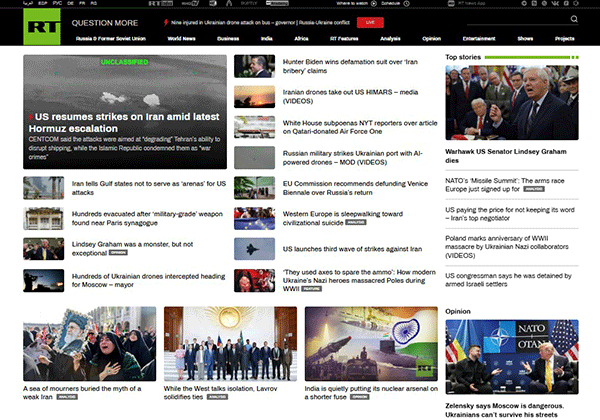The height and width of the screenshot is (420, 600).
Task: Open the search magnifier icon
Action: pyautogui.click(x=574, y=19)
